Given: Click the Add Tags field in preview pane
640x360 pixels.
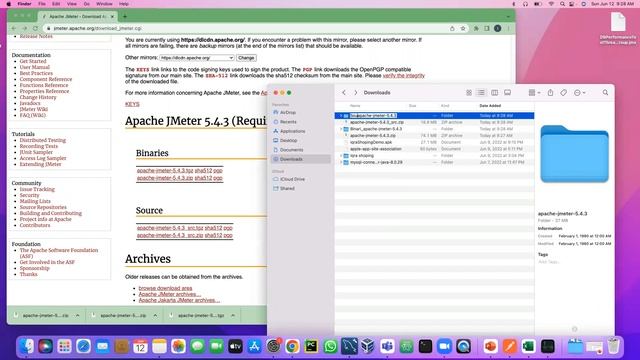Looking at the screenshot, I should [x=549, y=262].
